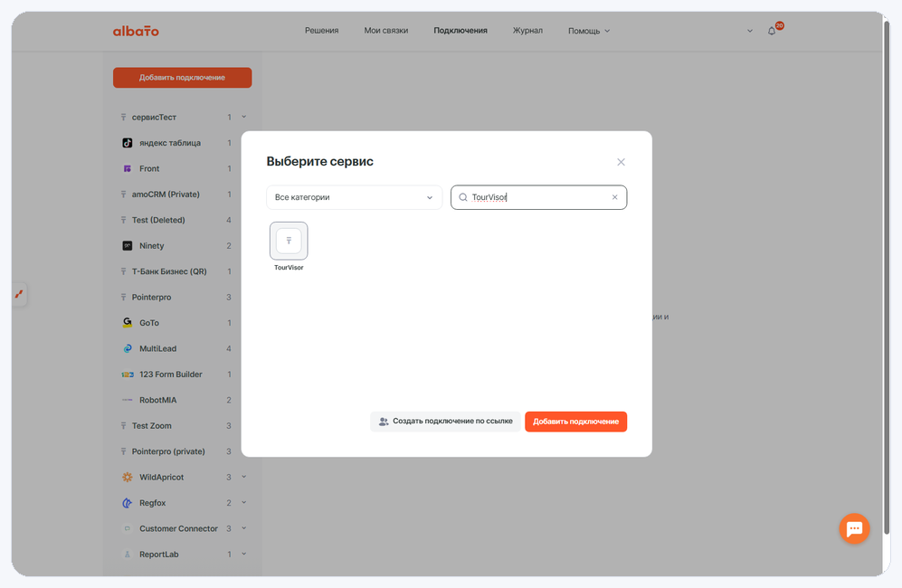Open the chat support widget
902x588 pixels.
[854, 528]
